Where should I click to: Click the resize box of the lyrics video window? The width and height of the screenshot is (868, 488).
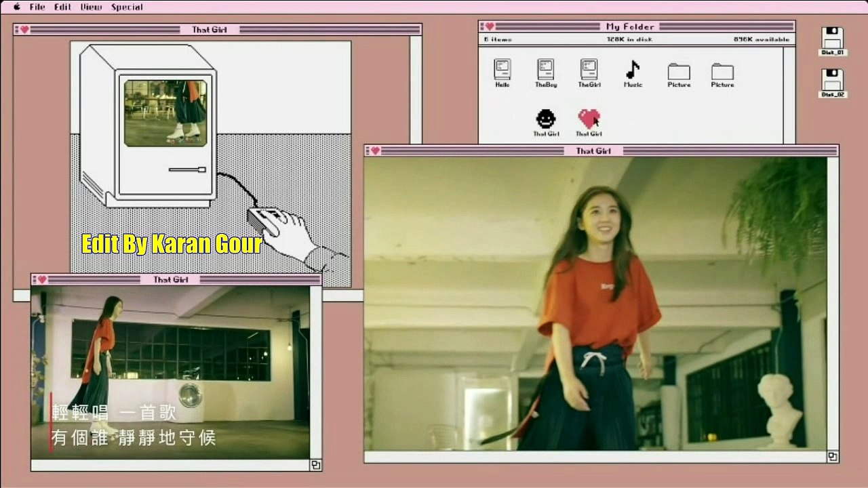(x=315, y=465)
